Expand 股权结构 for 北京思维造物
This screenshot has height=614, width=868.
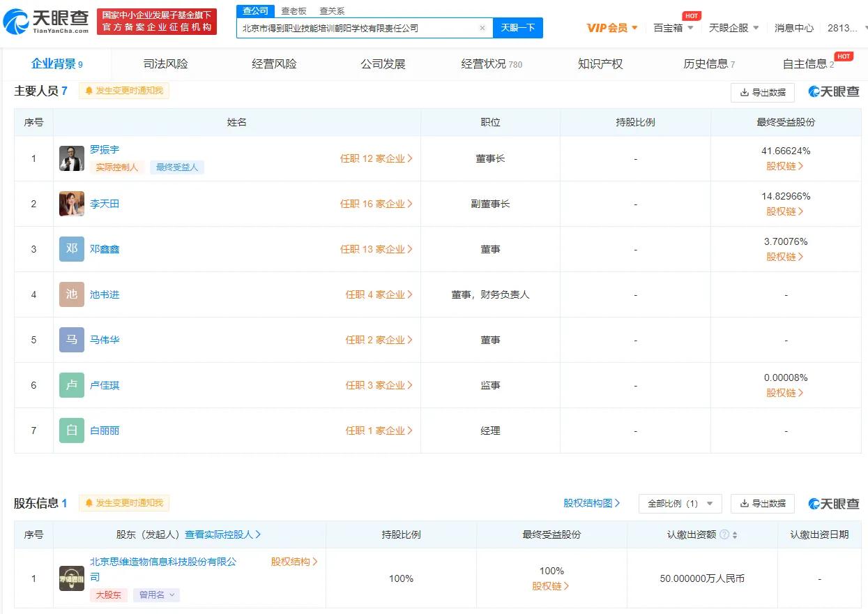[294, 562]
